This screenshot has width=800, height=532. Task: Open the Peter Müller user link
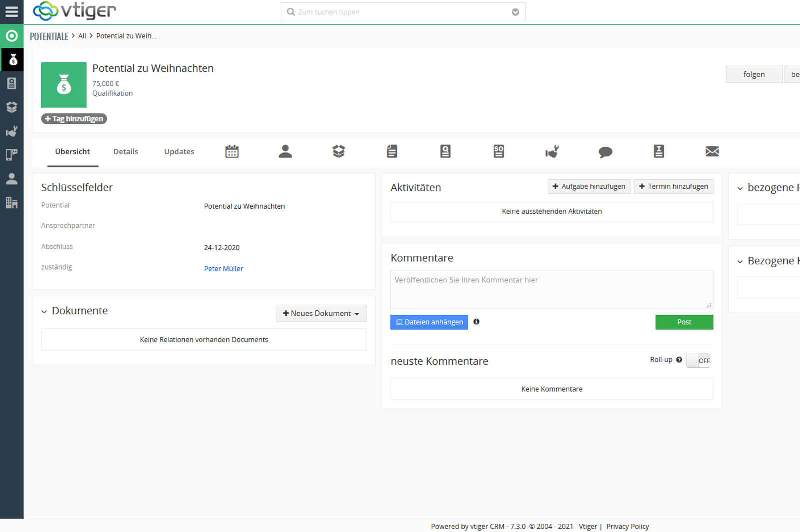coord(223,269)
